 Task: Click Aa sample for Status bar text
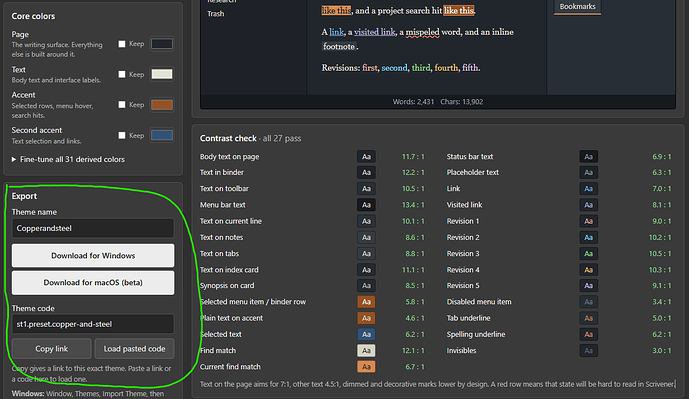[588, 156]
